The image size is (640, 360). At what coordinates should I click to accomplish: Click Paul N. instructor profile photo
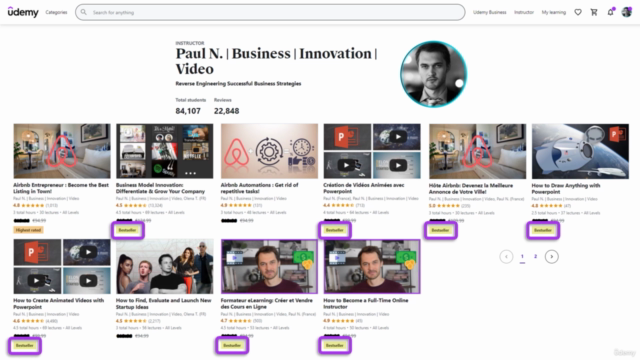433,74
